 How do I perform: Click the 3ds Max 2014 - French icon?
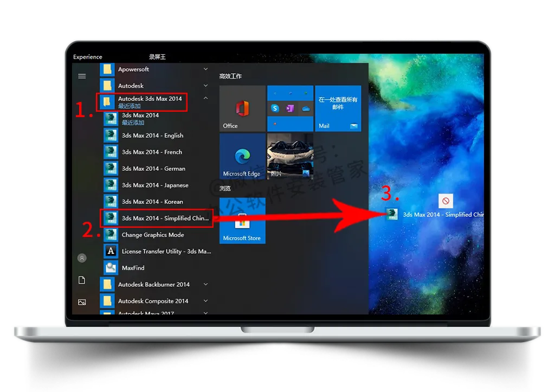111,152
